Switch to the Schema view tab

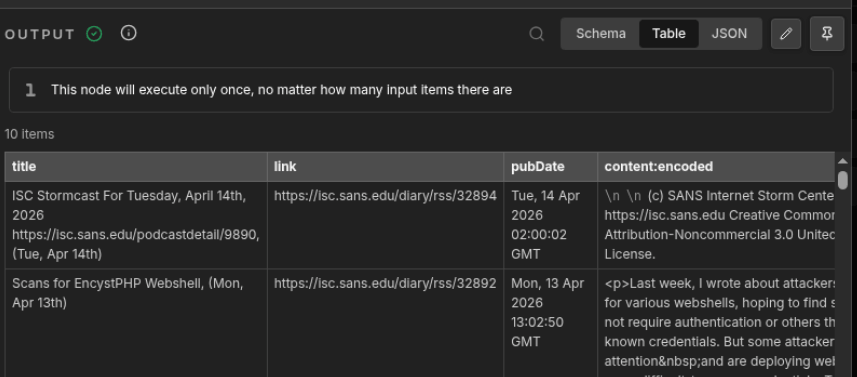tap(601, 34)
